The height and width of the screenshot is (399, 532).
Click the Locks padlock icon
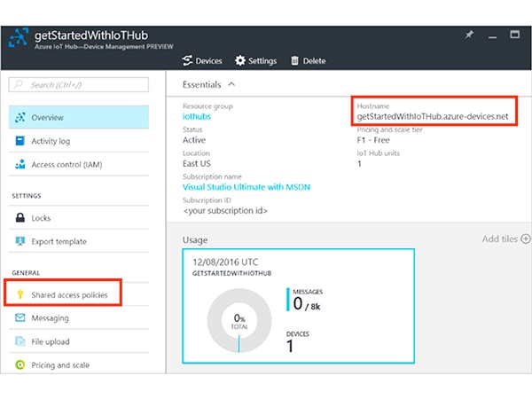coord(20,217)
